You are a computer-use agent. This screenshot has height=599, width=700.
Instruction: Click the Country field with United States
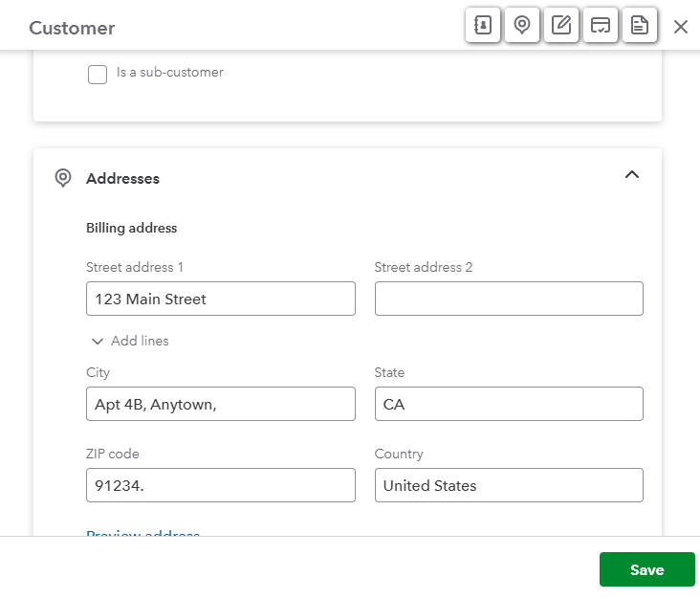tap(509, 485)
